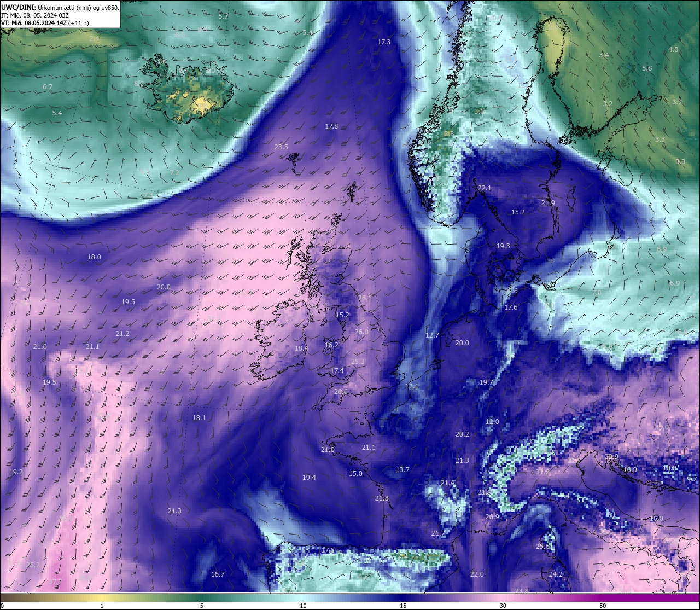700x610 pixels.
Task: Click the 12.1 value near Belgium
Action: point(412,386)
